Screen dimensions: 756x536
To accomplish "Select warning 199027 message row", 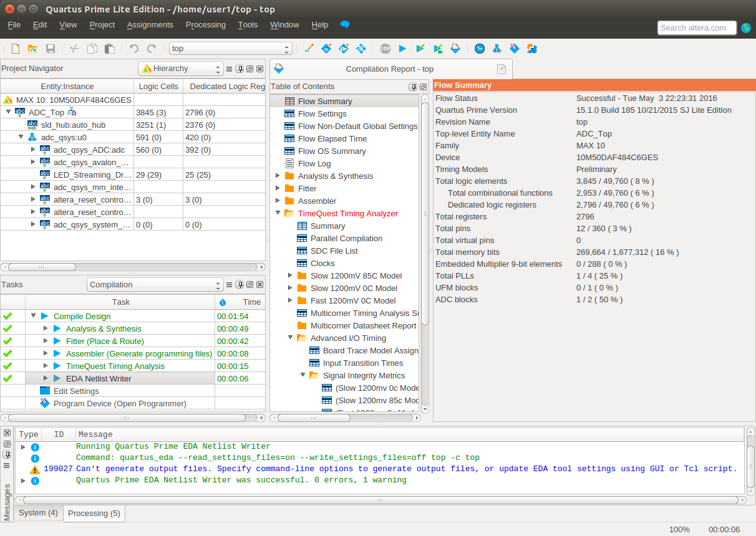I will click(380, 469).
